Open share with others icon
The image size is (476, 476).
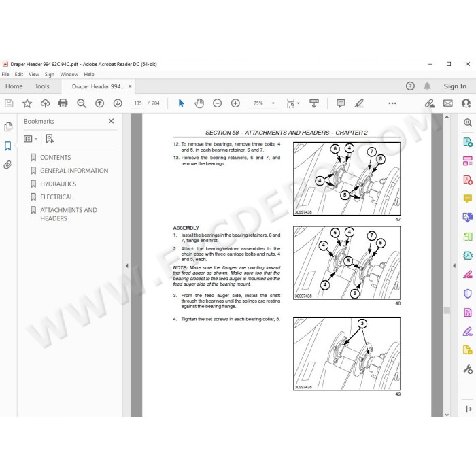[466, 103]
